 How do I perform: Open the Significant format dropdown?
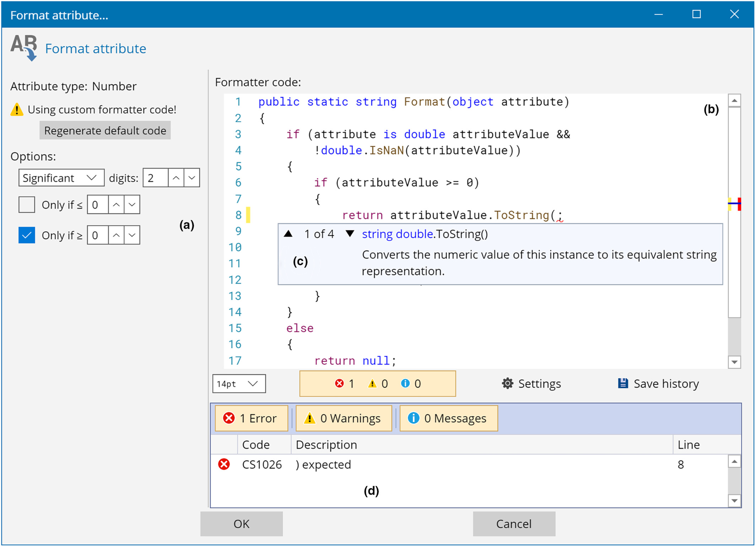61,178
